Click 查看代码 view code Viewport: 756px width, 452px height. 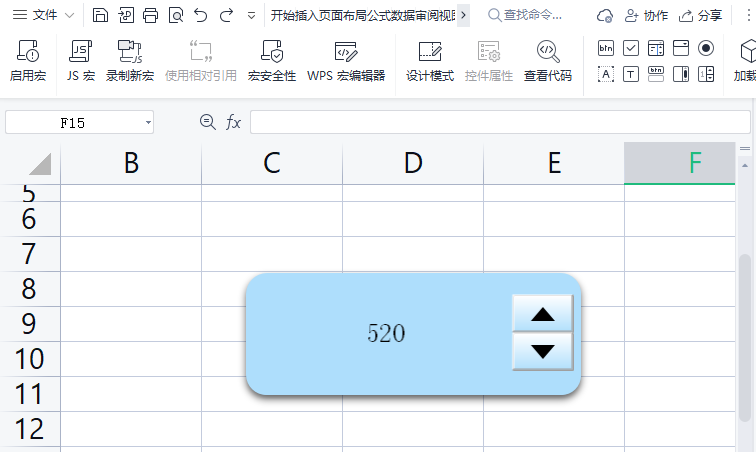tap(548, 60)
